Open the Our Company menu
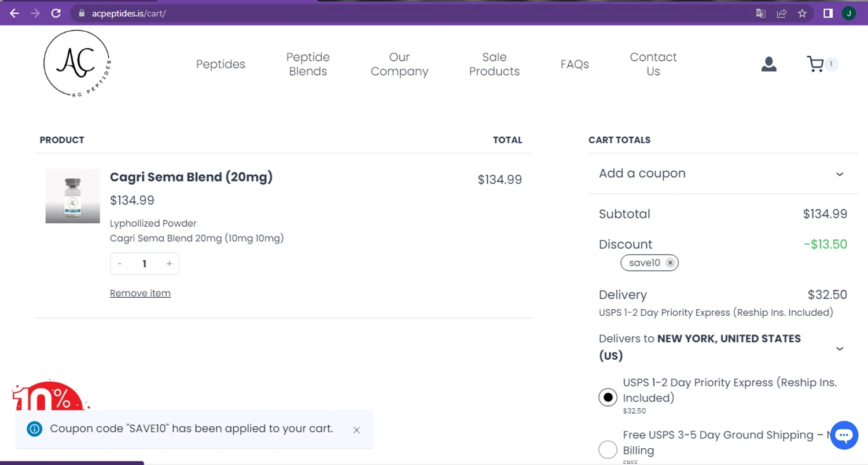The height and width of the screenshot is (465, 868). [399, 64]
